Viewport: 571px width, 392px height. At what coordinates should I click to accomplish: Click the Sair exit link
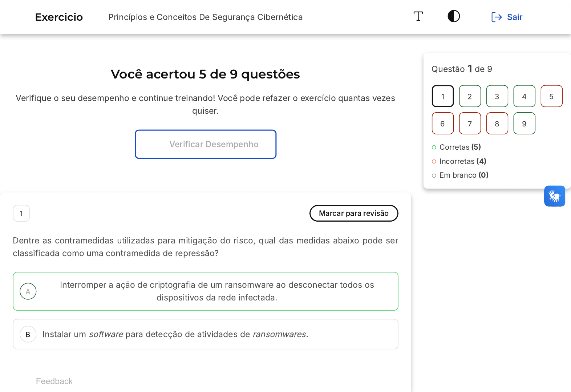507,17
